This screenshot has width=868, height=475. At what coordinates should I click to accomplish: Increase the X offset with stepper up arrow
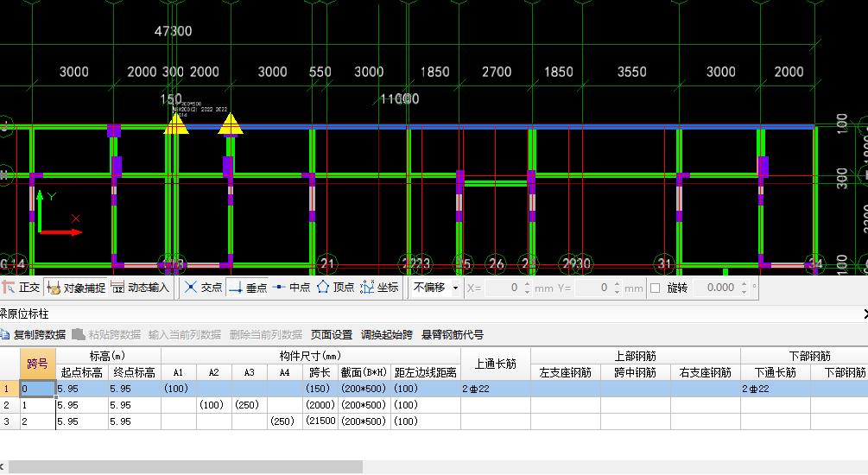click(x=527, y=284)
